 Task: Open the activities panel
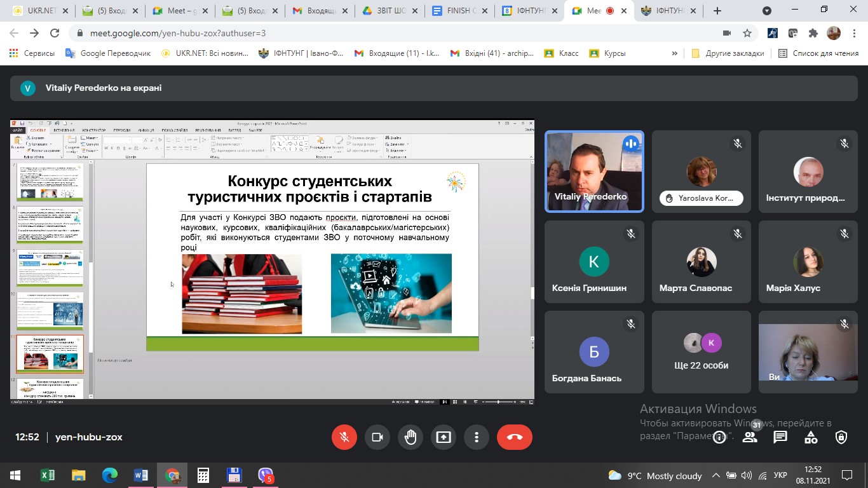click(811, 437)
